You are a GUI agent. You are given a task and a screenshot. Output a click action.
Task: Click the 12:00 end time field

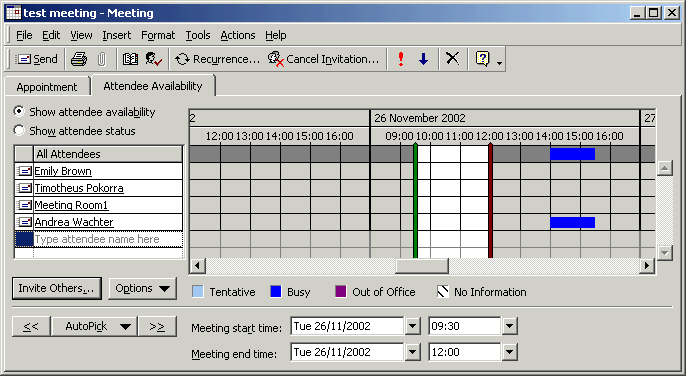[465, 352]
